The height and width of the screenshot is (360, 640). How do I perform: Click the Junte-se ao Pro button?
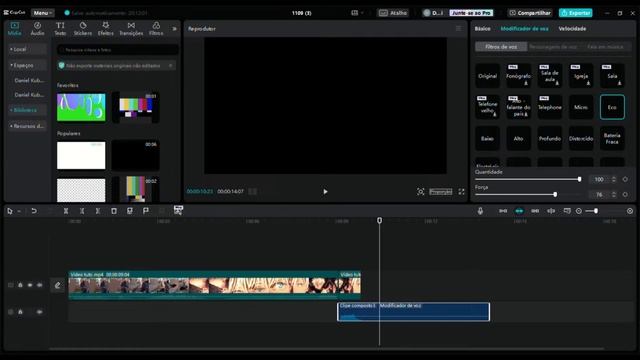point(471,13)
